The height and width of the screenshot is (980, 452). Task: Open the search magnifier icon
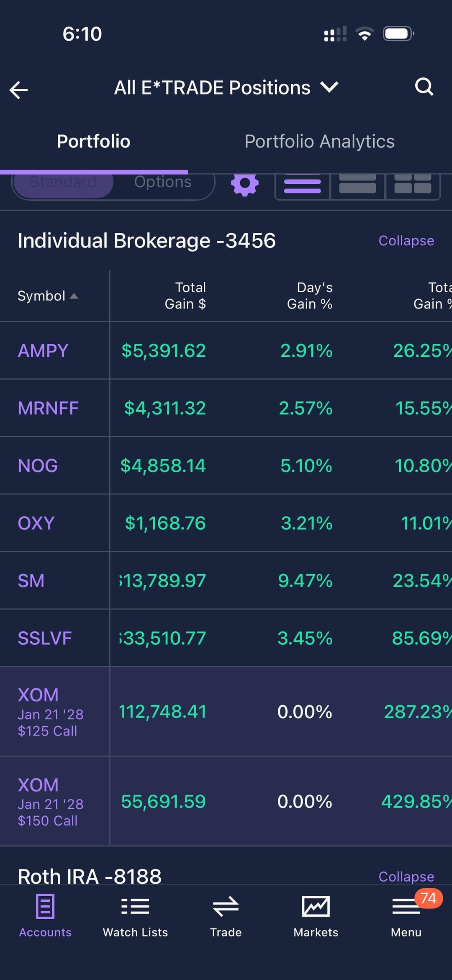click(424, 87)
